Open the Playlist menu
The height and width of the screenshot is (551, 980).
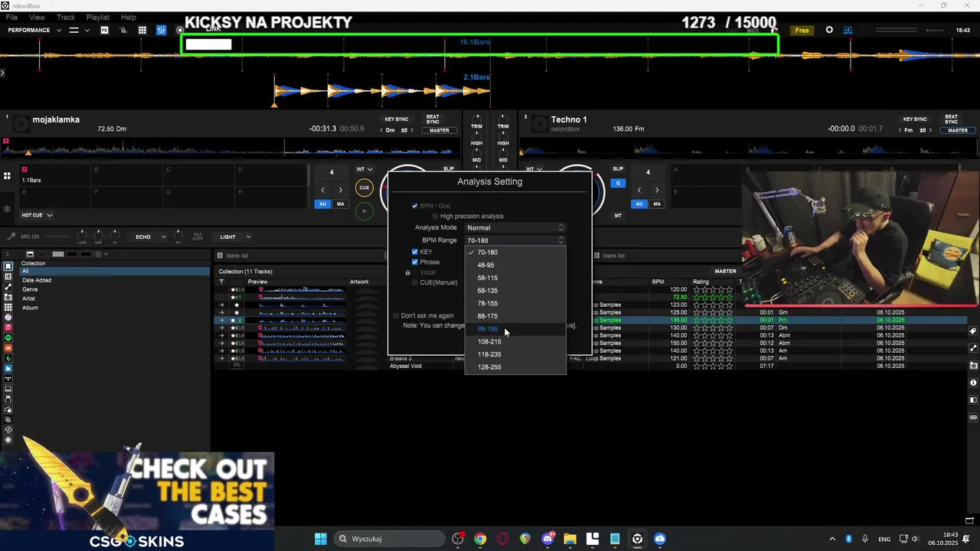click(x=98, y=17)
